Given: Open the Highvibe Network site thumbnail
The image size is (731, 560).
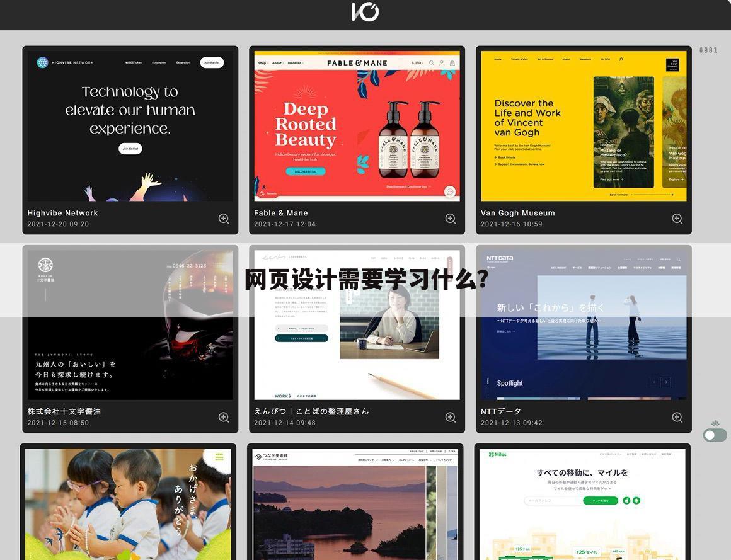Looking at the screenshot, I should click(x=130, y=126).
